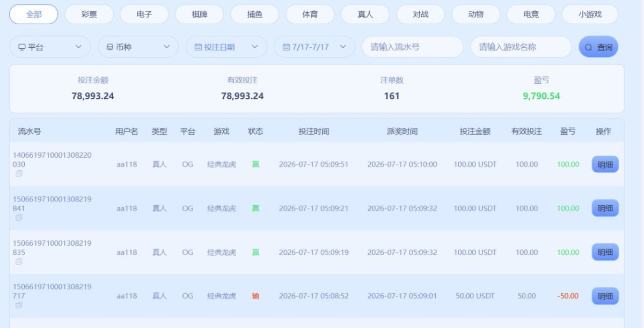Click the 投注时间 column header

314,131
